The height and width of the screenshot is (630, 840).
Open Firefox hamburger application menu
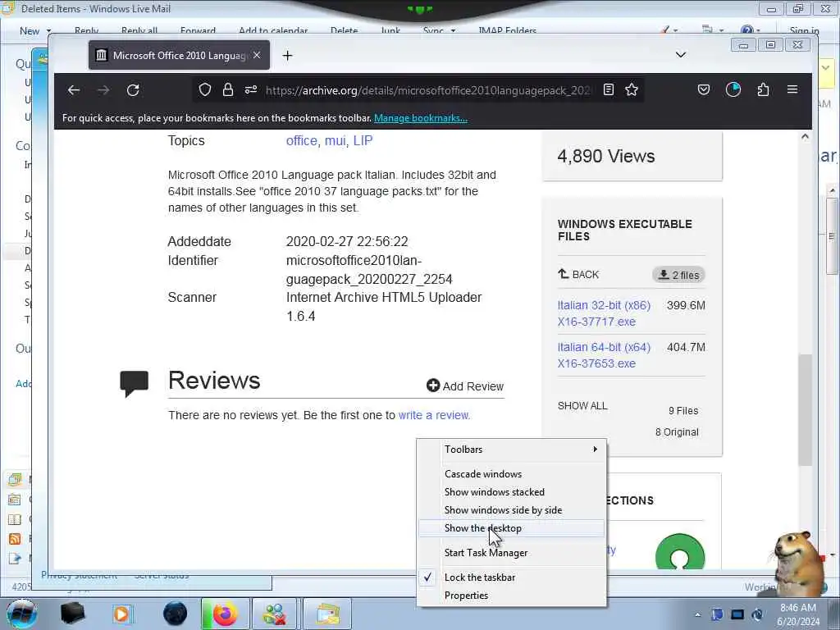(792, 89)
